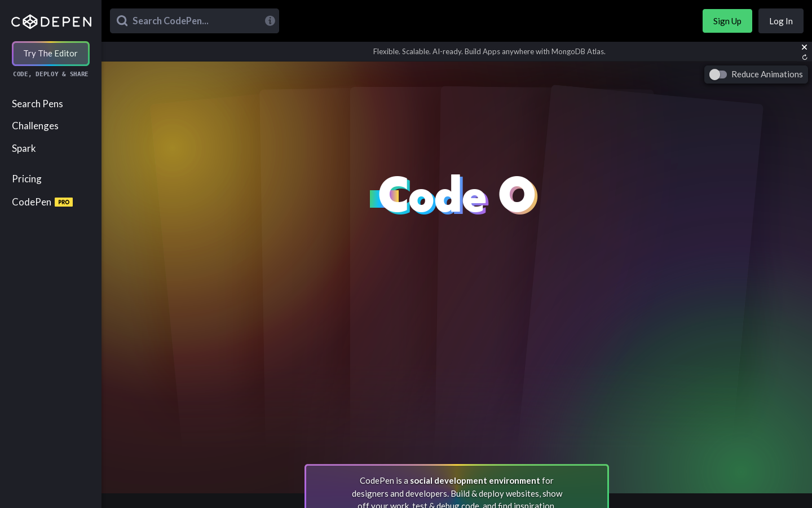Toggle Reduce Animations switch
This screenshot has height=508, width=812.
(718, 75)
